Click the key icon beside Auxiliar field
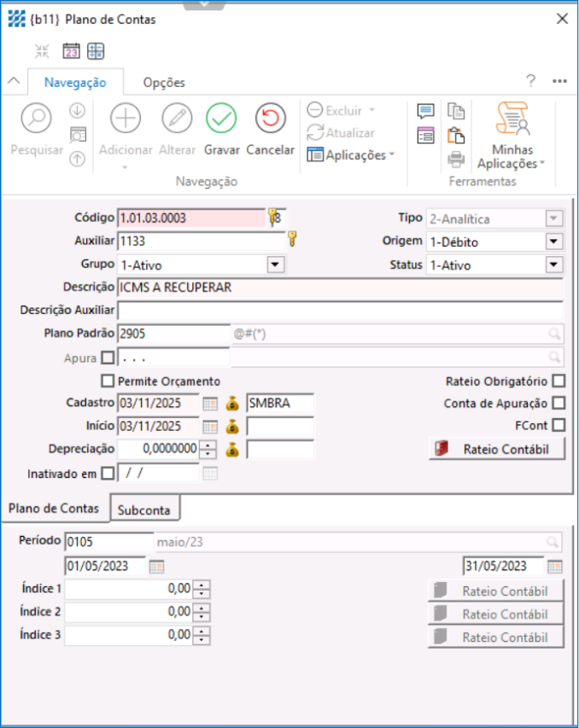The image size is (579, 728). click(x=291, y=241)
